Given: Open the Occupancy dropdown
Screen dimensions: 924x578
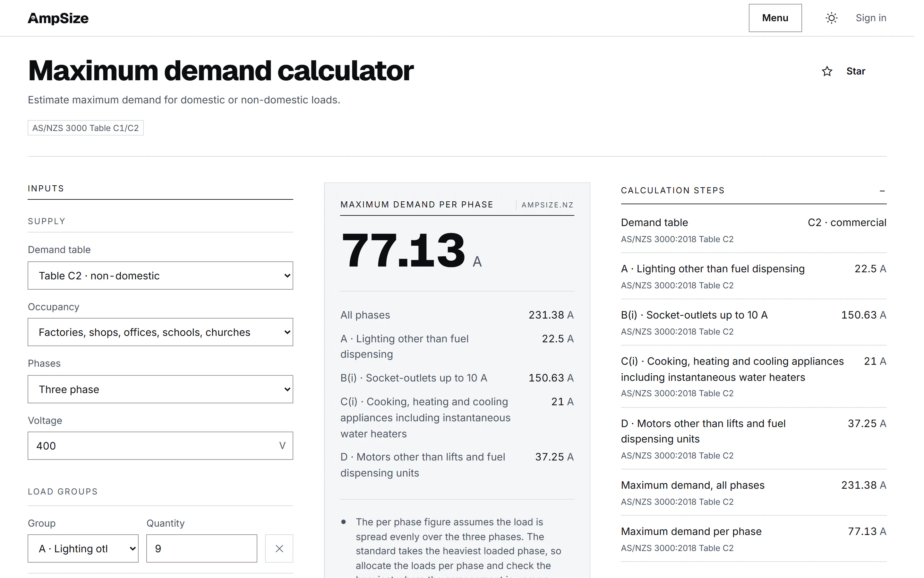Looking at the screenshot, I should [160, 332].
